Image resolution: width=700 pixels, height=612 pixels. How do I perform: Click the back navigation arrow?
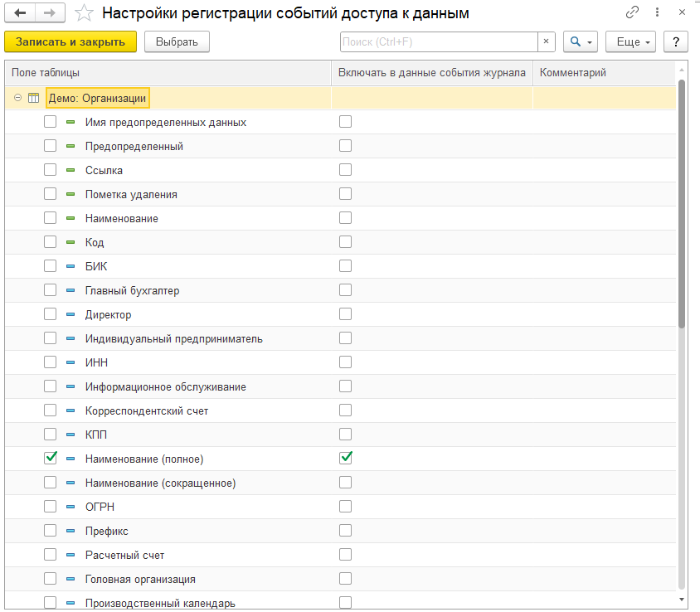click(x=21, y=13)
